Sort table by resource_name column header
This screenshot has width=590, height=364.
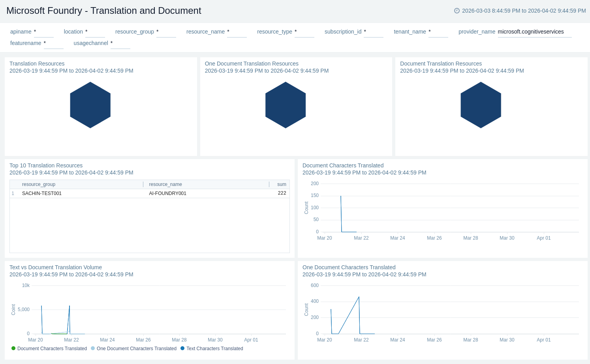pos(165,184)
